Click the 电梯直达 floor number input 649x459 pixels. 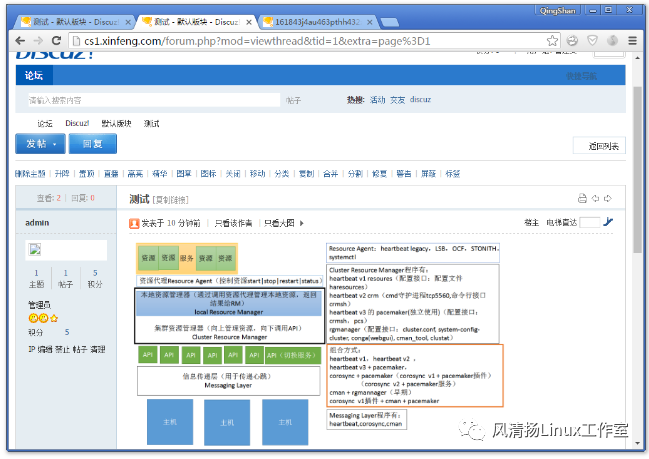pyautogui.click(x=589, y=222)
